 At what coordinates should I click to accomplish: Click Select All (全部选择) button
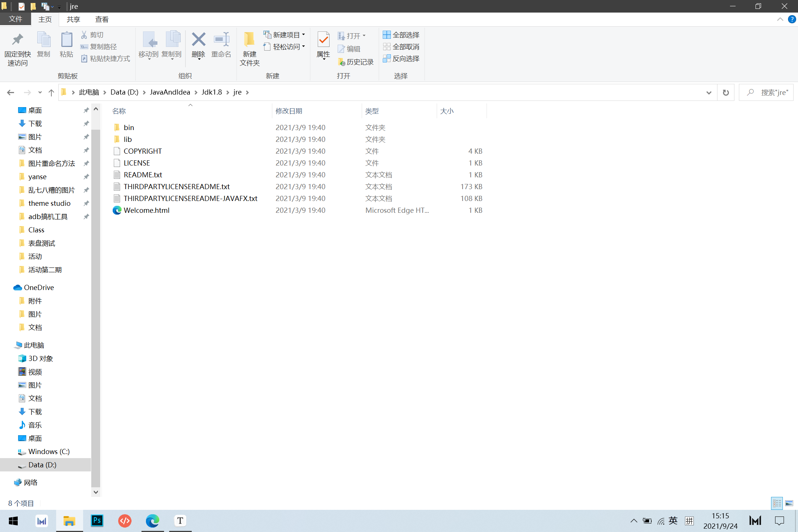coord(401,35)
